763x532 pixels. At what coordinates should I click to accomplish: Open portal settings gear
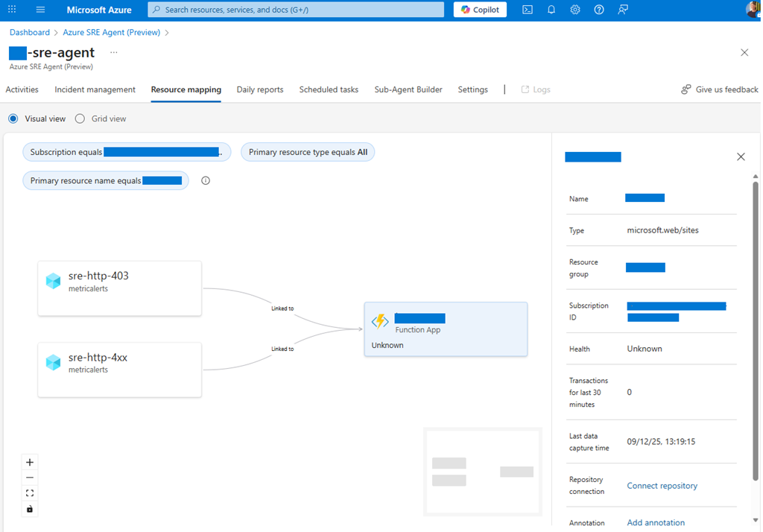point(575,10)
